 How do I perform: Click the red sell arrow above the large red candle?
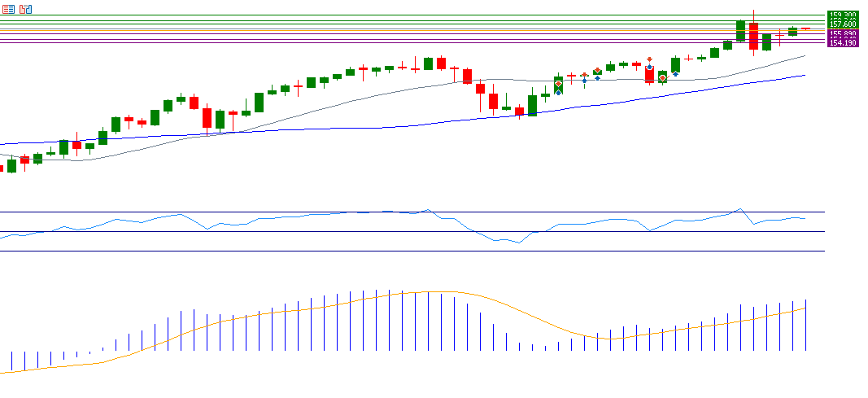(649, 59)
